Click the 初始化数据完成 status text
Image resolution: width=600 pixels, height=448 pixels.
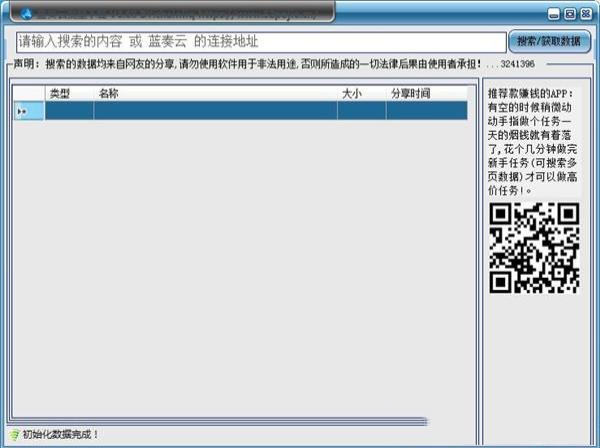tap(60, 435)
